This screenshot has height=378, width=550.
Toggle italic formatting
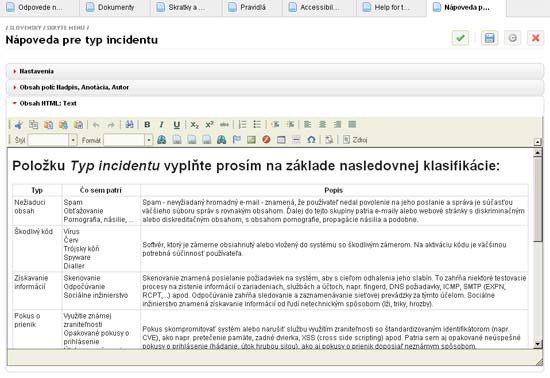pyautogui.click(x=162, y=124)
